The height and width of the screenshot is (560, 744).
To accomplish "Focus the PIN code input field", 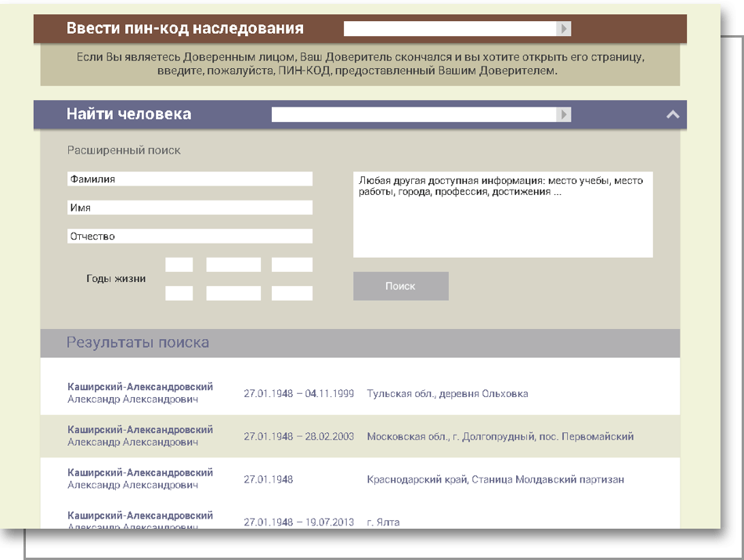I will coord(450,28).
